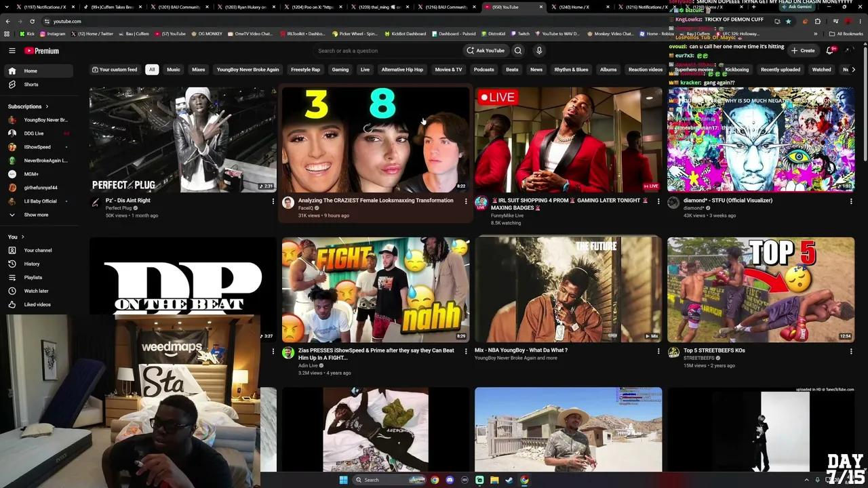Viewport: 868px width, 488px height.
Task: Click the Create button
Action: [803, 51]
